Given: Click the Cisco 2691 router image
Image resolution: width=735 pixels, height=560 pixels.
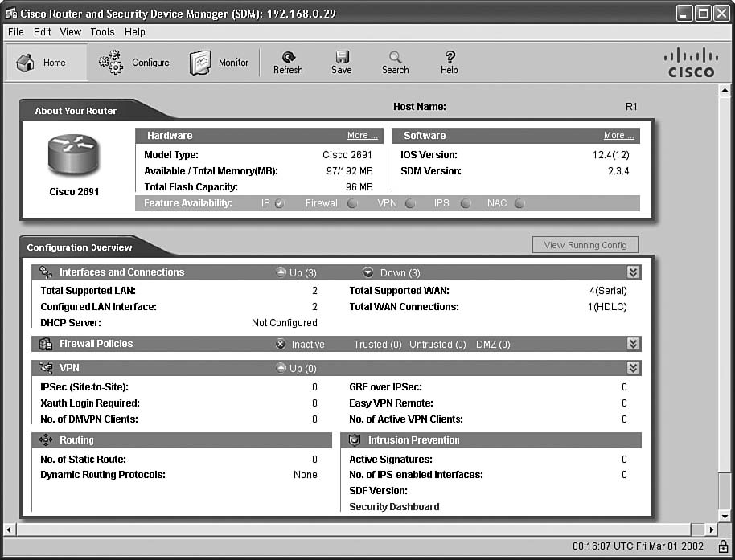Looking at the screenshot, I should click(74, 156).
